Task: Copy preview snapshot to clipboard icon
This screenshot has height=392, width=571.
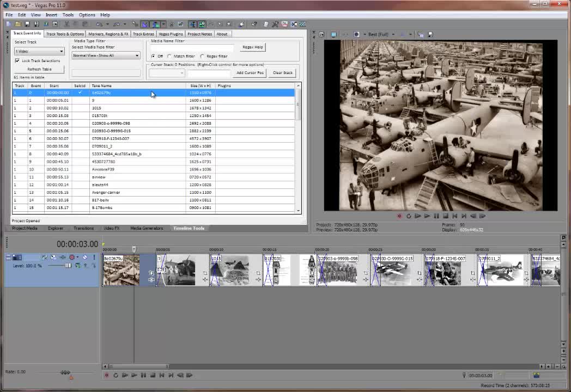Action: [x=421, y=34]
